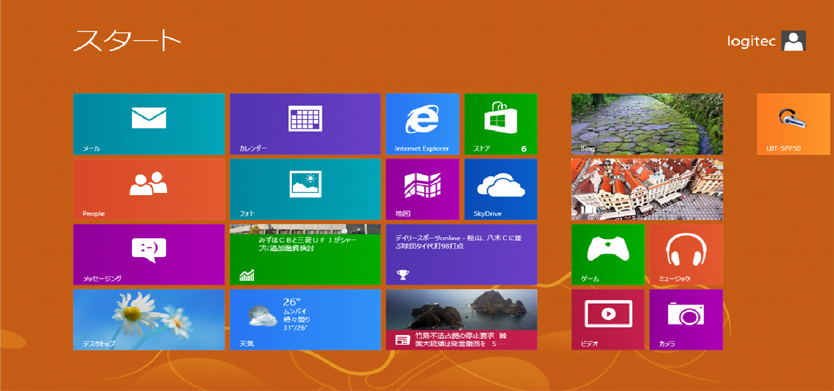Open the People tile
Screen dimensions: 834x391
(149, 189)
